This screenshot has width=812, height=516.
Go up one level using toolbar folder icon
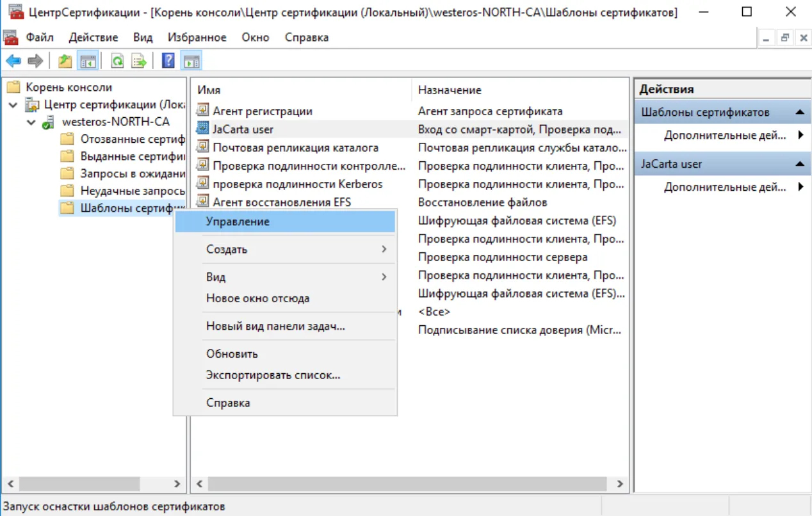tap(65, 61)
